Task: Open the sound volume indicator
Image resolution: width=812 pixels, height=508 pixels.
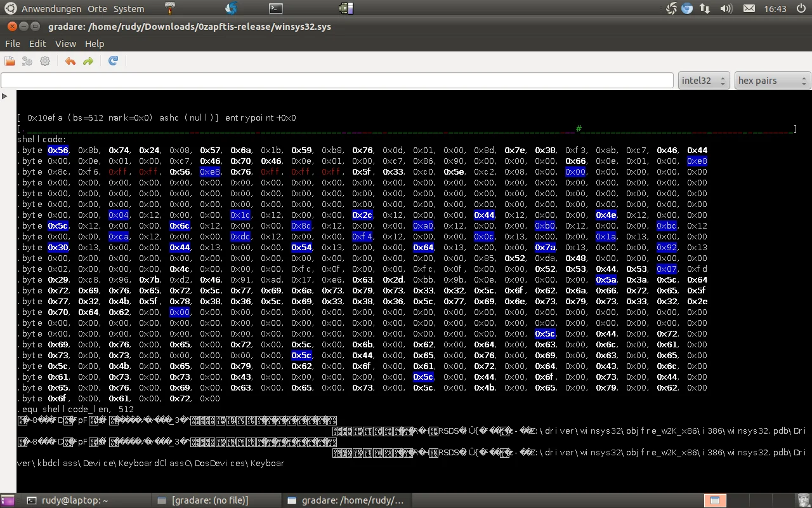Action: coord(727,9)
